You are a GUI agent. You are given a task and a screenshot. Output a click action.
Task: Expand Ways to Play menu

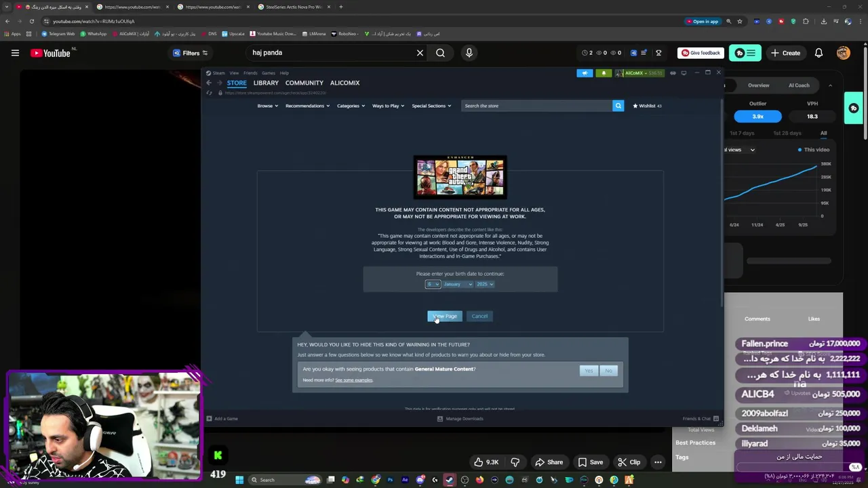click(x=388, y=106)
